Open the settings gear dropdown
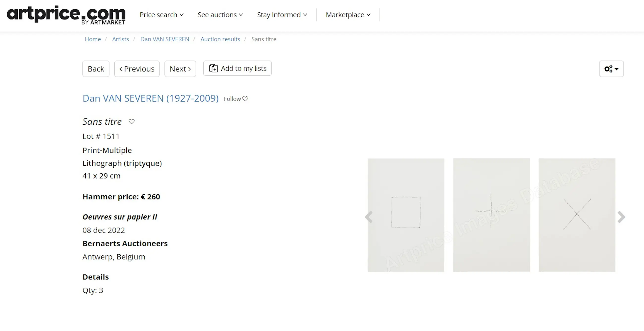 coord(611,69)
